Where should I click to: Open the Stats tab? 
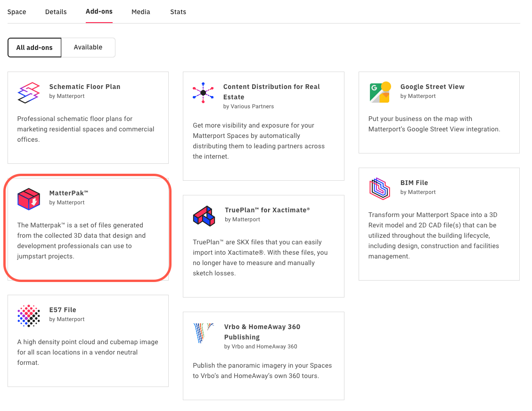pyautogui.click(x=178, y=12)
